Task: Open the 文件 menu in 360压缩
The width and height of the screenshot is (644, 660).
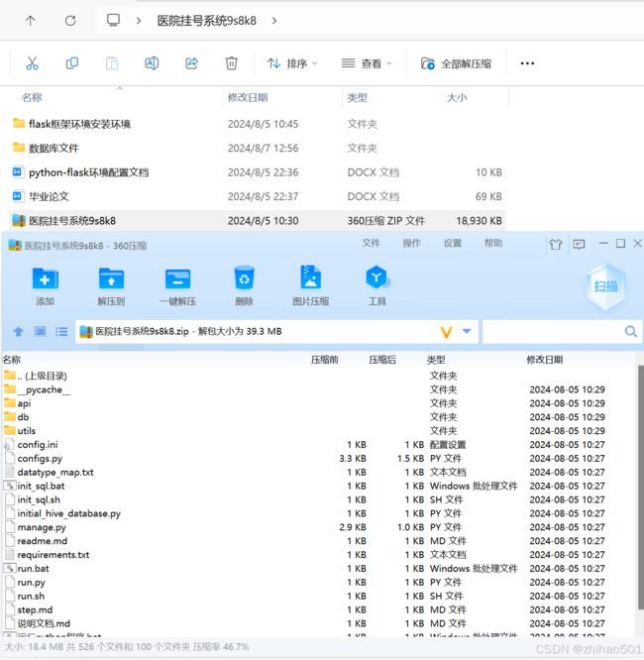Action: [371, 243]
